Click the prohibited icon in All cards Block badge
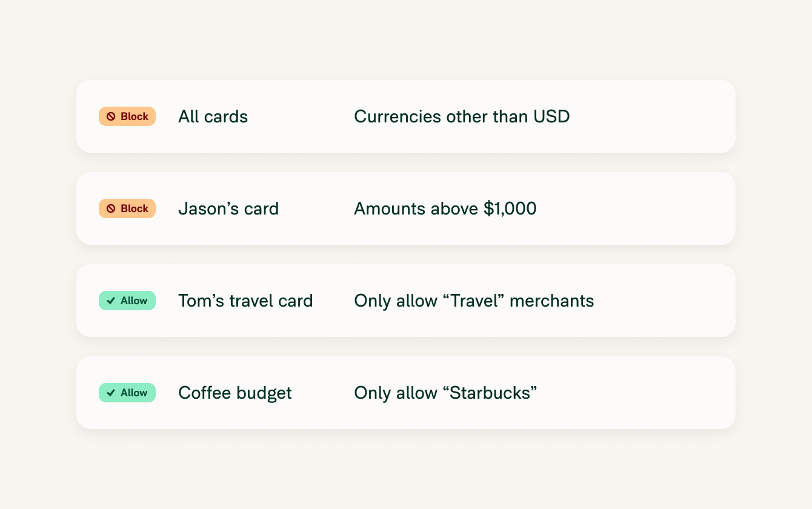812x509 pixels. 111,116
